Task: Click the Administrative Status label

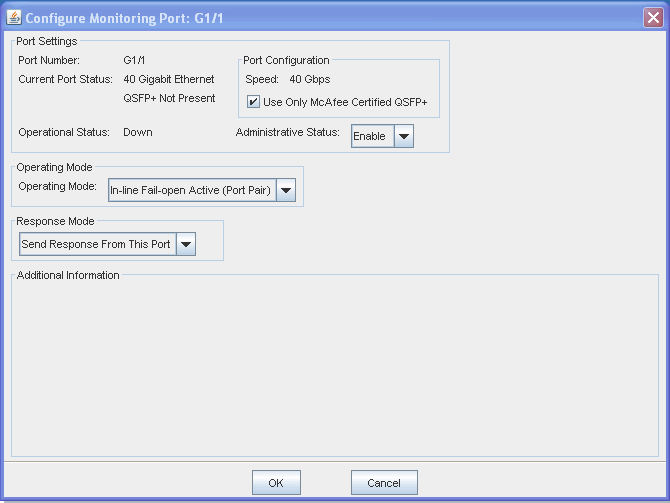Action: 288,132
